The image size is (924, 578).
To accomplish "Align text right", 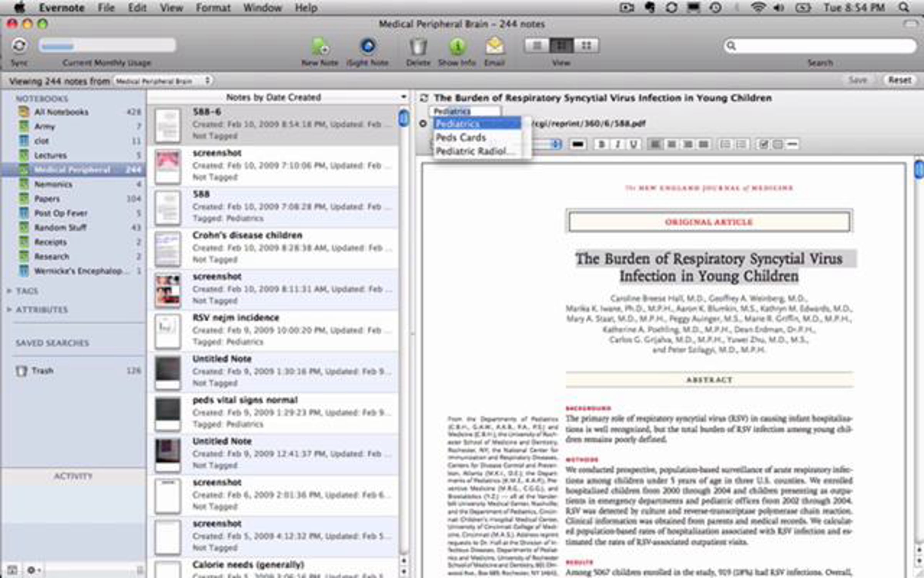I will (688, 144).
